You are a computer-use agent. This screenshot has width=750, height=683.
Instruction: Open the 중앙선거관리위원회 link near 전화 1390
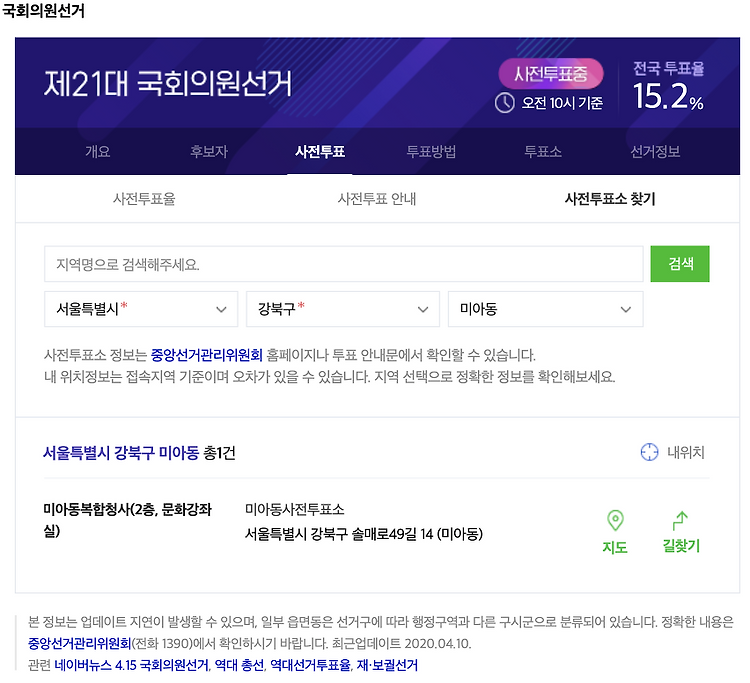click(79, 644)
